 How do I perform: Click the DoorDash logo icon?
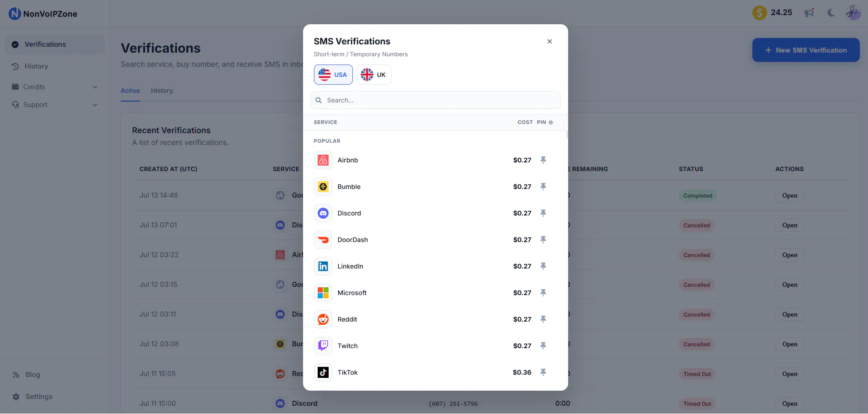pyautogui.click(x=323, y=240)
